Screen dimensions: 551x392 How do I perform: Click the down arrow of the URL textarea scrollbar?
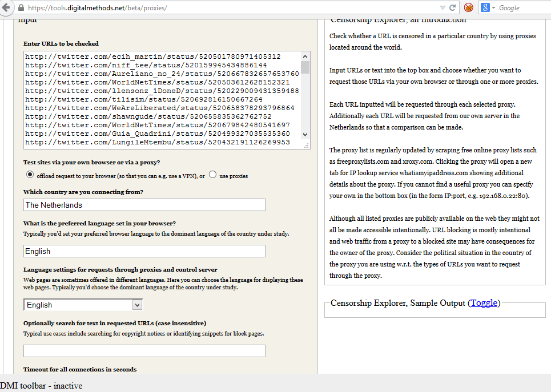[305, 134]
